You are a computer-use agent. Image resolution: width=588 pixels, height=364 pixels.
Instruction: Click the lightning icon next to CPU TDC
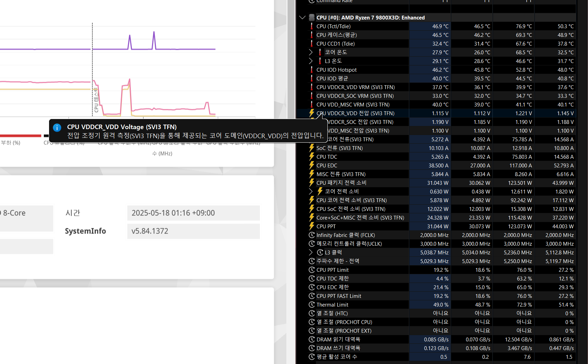311,156
